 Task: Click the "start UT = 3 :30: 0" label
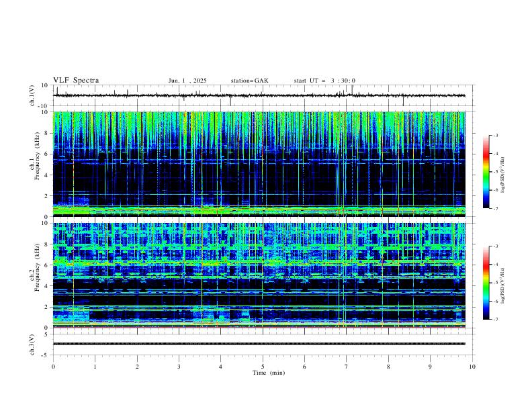(x=324, y=81)
